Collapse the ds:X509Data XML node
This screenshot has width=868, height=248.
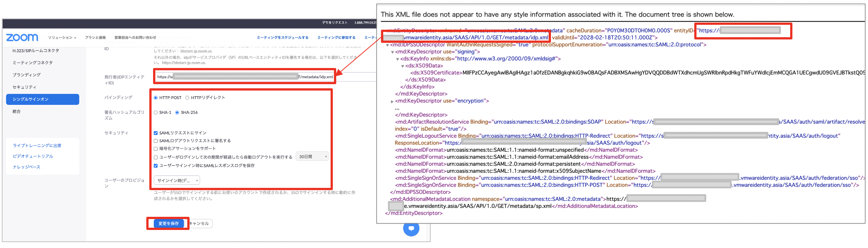coord(402,66)
